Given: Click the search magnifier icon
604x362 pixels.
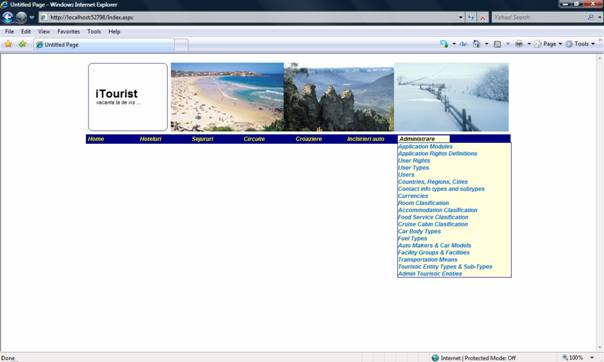Looking at the screenshot, I should click(x=590, y=17).
